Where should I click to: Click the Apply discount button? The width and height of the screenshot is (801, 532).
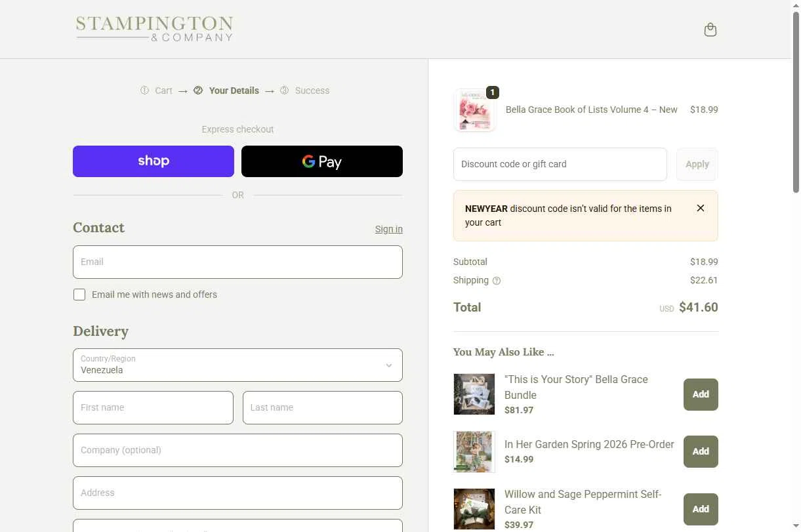coord(697,164)
